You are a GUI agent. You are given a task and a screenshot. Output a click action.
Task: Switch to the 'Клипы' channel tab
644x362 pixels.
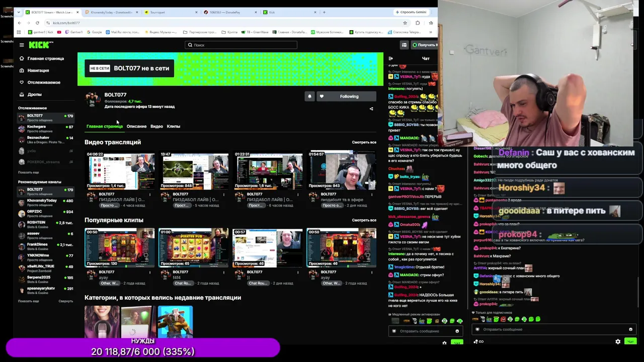[174, 126]
